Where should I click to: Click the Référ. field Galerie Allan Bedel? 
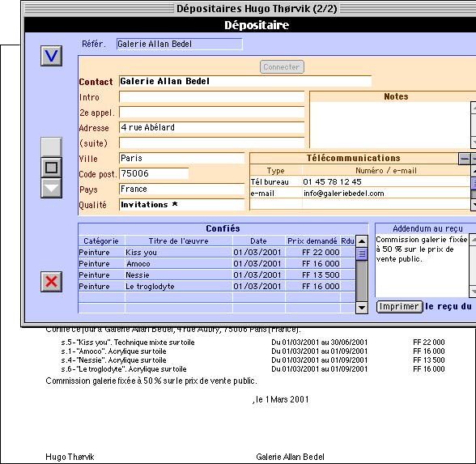[x=180, y=44]
